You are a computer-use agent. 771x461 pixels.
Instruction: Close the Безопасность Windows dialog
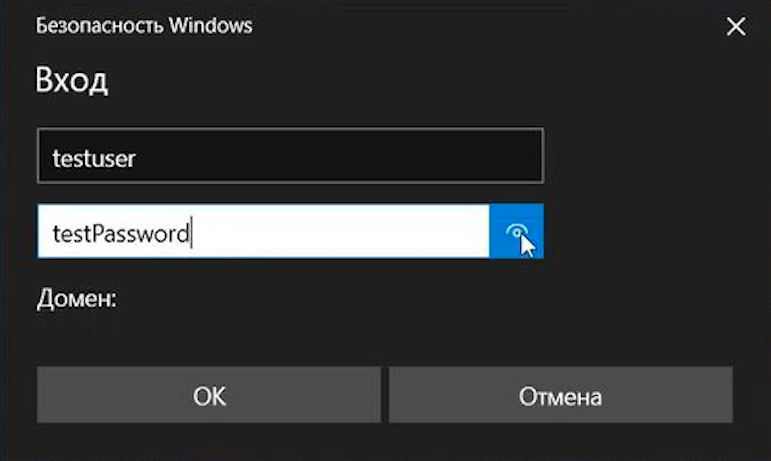point(736,27)
